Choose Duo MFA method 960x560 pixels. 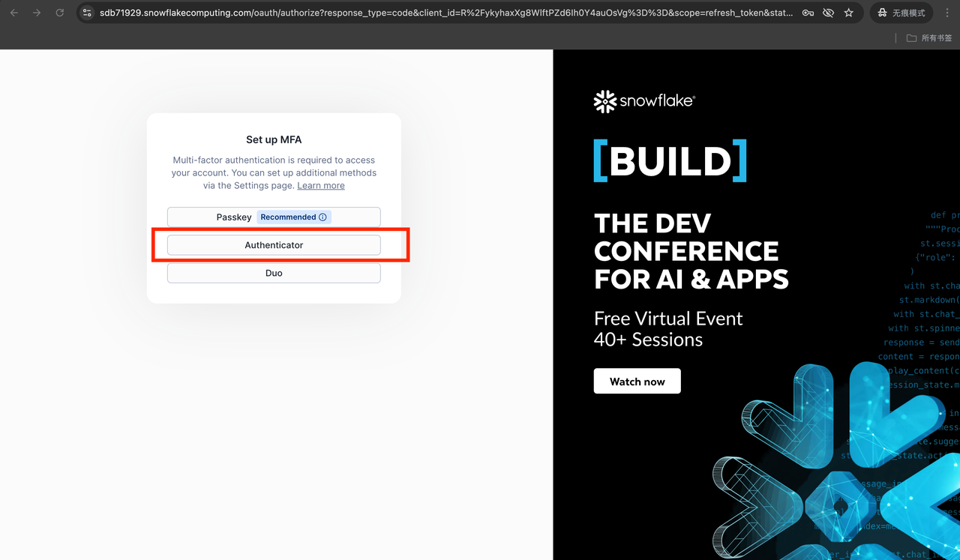coord(274,273)
